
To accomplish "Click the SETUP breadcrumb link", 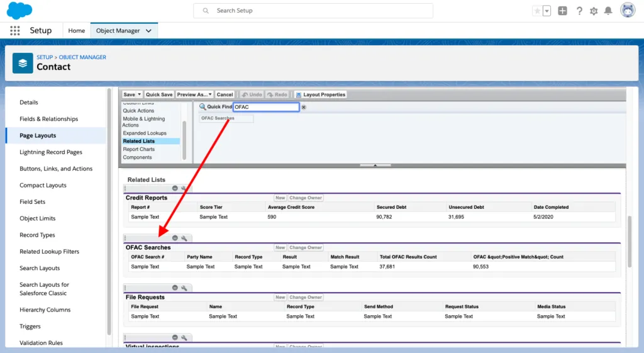I will click(x=45, y=57).
